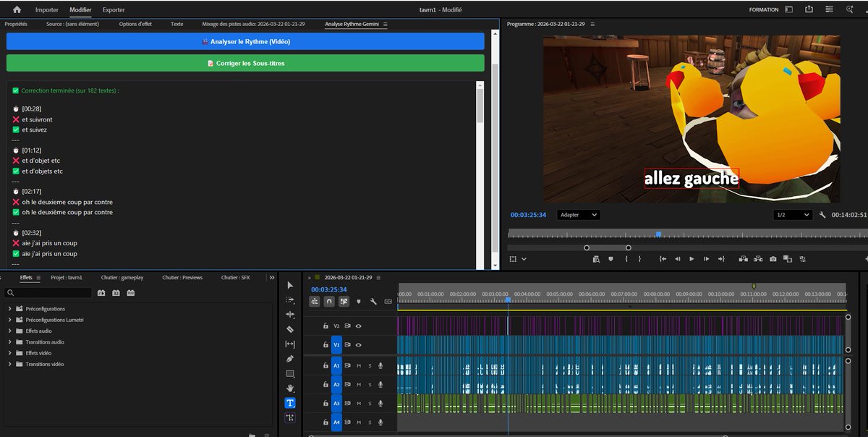Click the Extract button in Program monitor
This screenshot has height=437, width=868.
pos(758,258)
